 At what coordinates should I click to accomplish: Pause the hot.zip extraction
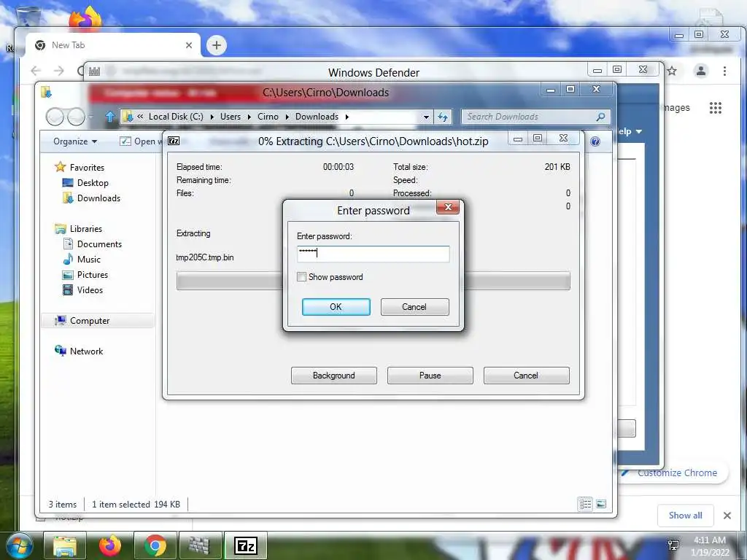coord(430,376)
